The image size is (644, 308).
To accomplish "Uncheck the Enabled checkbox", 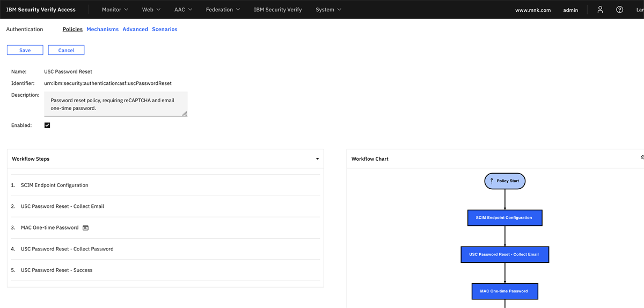I will (x=47, y=125).
